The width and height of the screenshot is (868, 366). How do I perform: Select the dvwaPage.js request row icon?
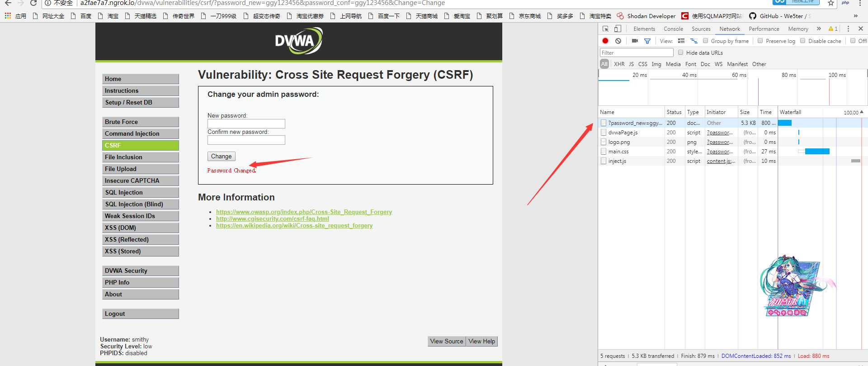604,133
